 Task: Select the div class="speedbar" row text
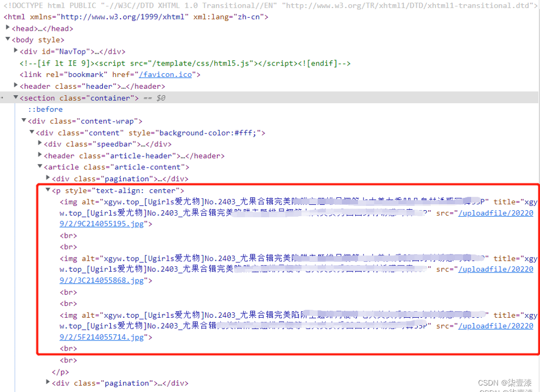click(108, 144)
